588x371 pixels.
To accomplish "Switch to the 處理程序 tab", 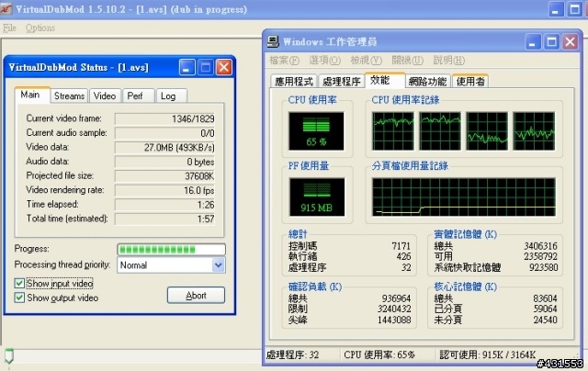I will [341, 82].
